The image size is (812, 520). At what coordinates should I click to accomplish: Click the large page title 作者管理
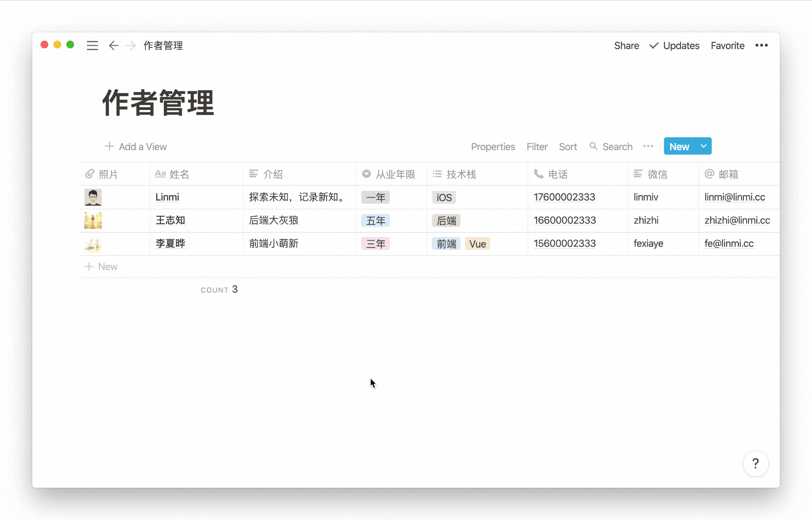(x=158, y=103)
